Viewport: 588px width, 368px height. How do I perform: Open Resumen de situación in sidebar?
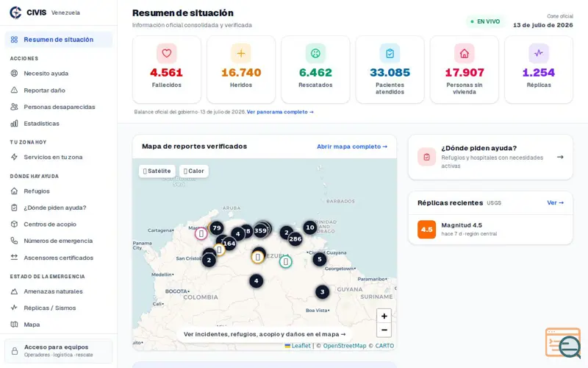(59, 40)
